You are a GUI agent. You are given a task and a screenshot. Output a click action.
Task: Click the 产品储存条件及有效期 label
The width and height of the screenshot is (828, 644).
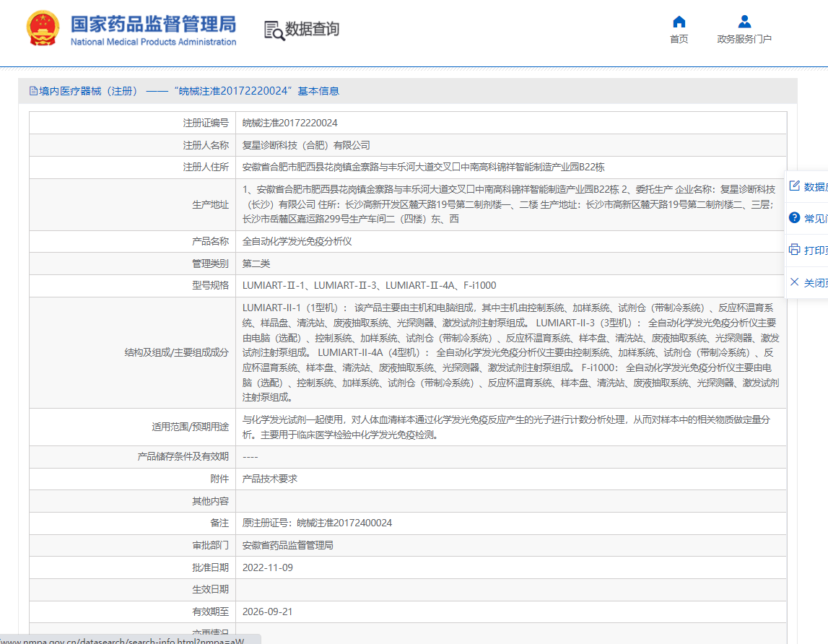(183, 456)
